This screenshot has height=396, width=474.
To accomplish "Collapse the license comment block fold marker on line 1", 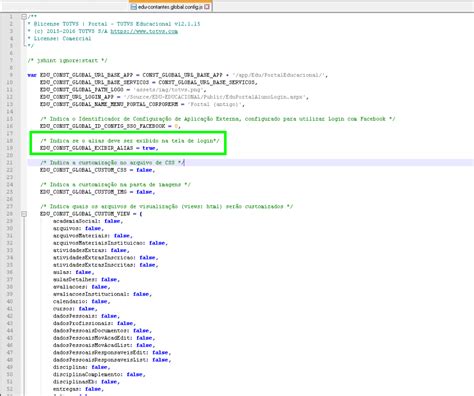I will click(x=24, y=17).
